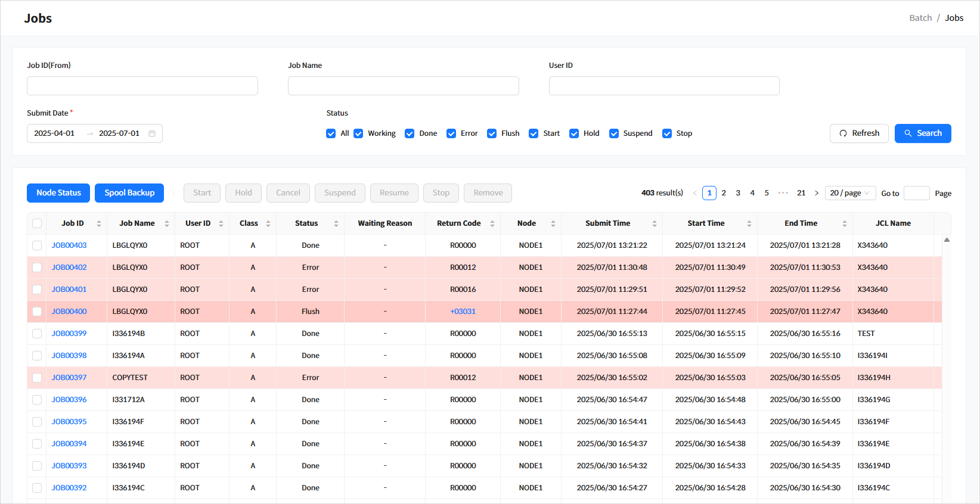Image resolution: width=980 pixels, height=504 pixels.
Task: Sort by Status column arrows
Action: coord(336,223)
